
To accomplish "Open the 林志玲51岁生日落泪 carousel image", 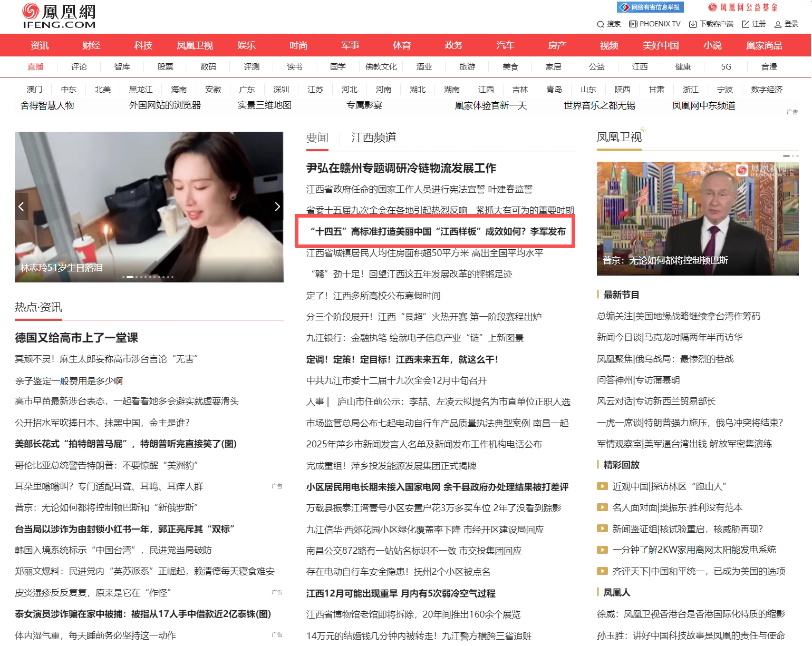I will 149,207.
